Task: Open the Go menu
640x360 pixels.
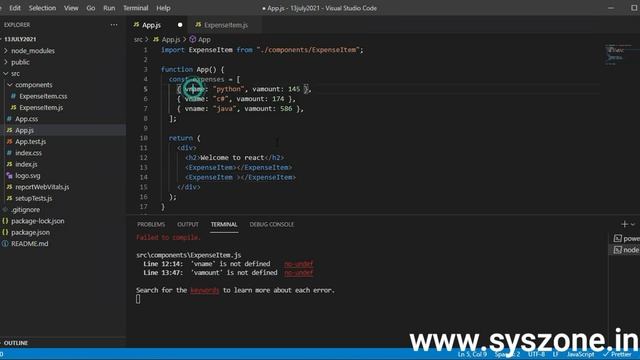Action: [91, 8]
